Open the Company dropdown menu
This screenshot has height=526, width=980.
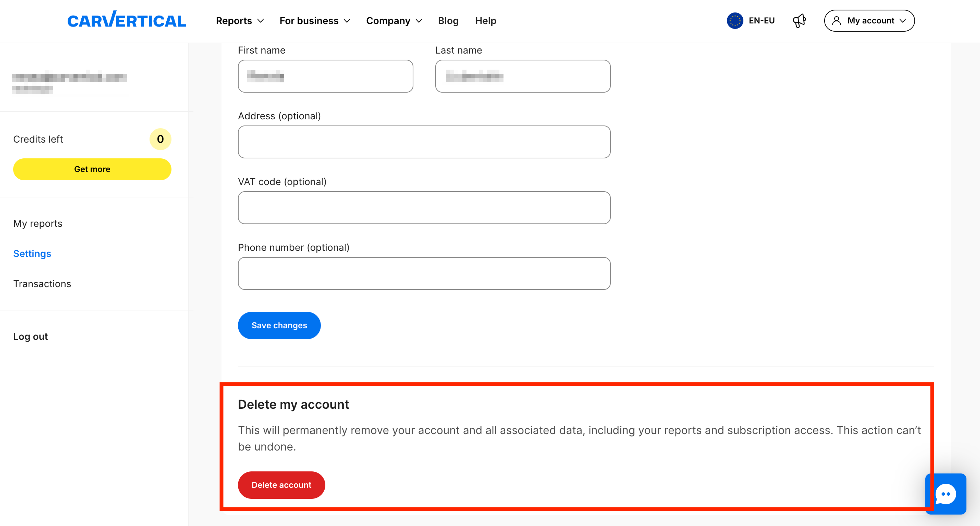[x=394, y=21]
